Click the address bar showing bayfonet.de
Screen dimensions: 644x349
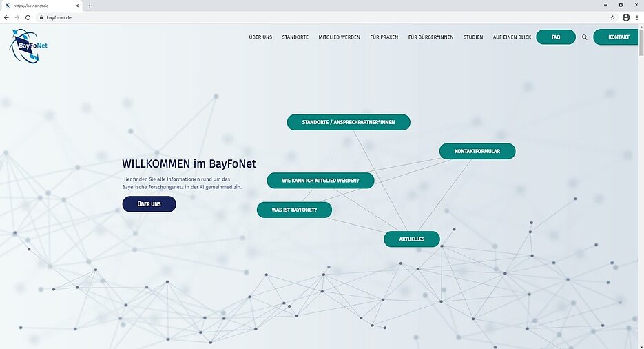[x=310, y=17]
